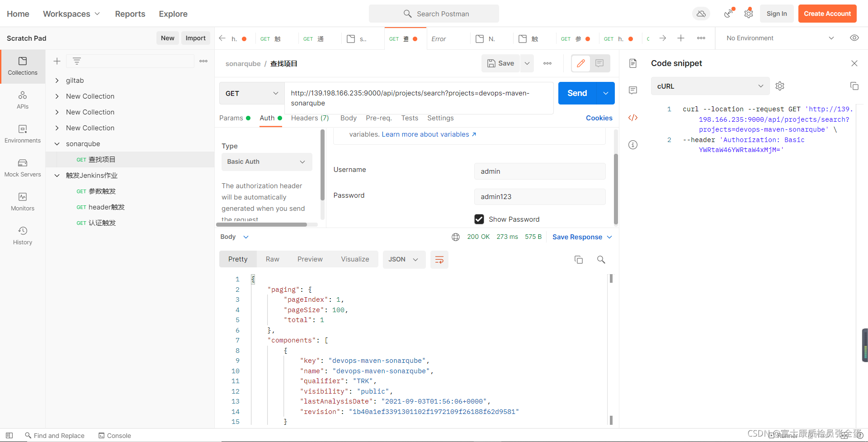Open the Collections sidebar panel
Image resolution: width=868 pixels, height=442 pixels.
click(x=23, y=66)
